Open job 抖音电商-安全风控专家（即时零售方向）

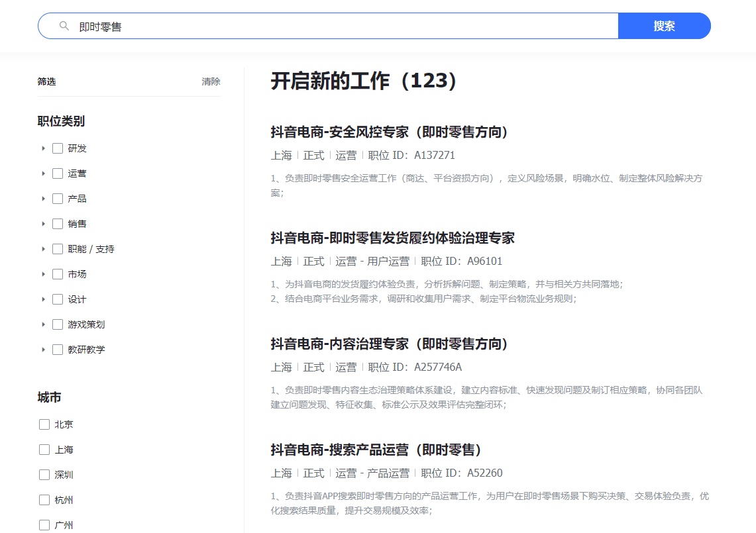(x=389, y=132)
